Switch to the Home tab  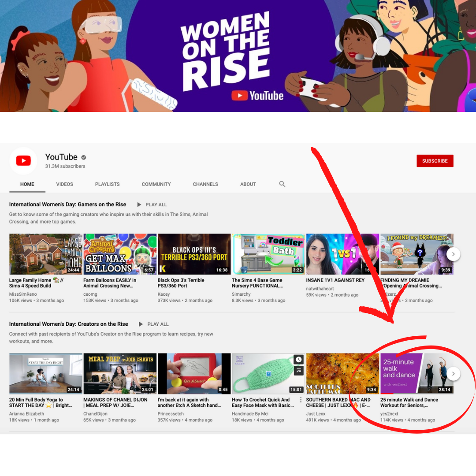[x=27, y=184]
